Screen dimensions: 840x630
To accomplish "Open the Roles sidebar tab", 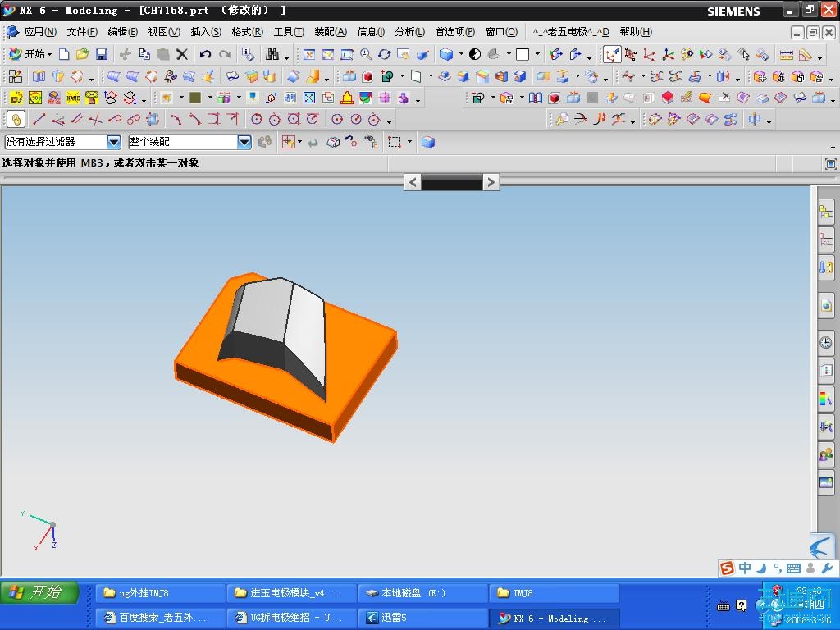I will click(826, 455).
